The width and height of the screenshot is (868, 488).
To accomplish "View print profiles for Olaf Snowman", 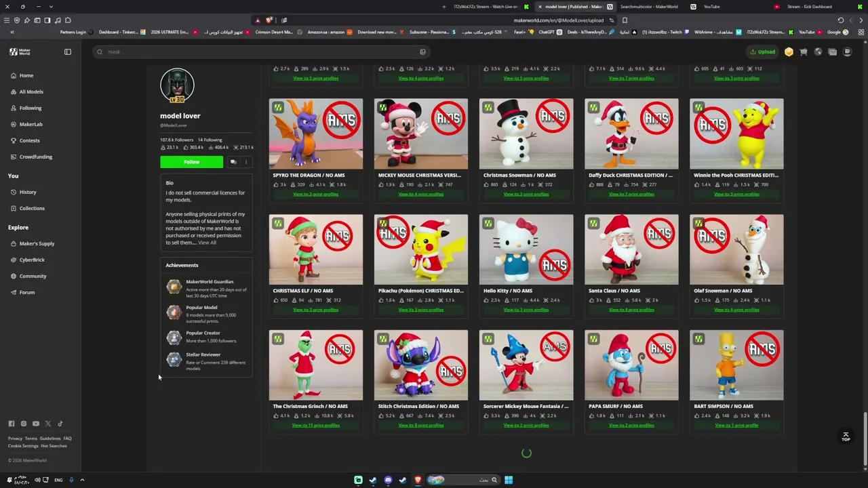I will pyautogui.click(x=736, y=310).
